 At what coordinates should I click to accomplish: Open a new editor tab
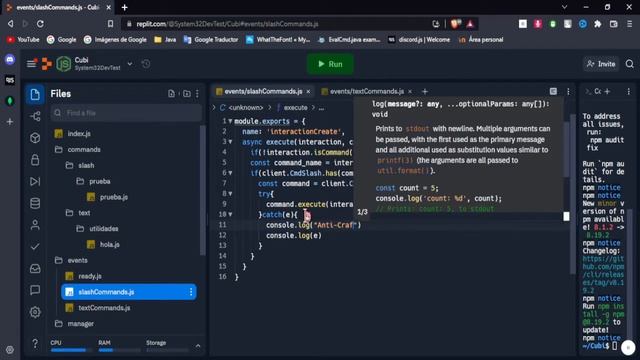pos(425,91)
